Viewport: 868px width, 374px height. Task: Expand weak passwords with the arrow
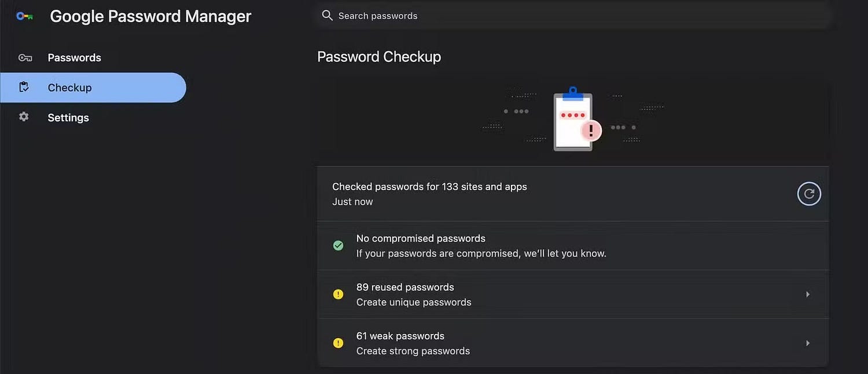click(x=808, y=343)
